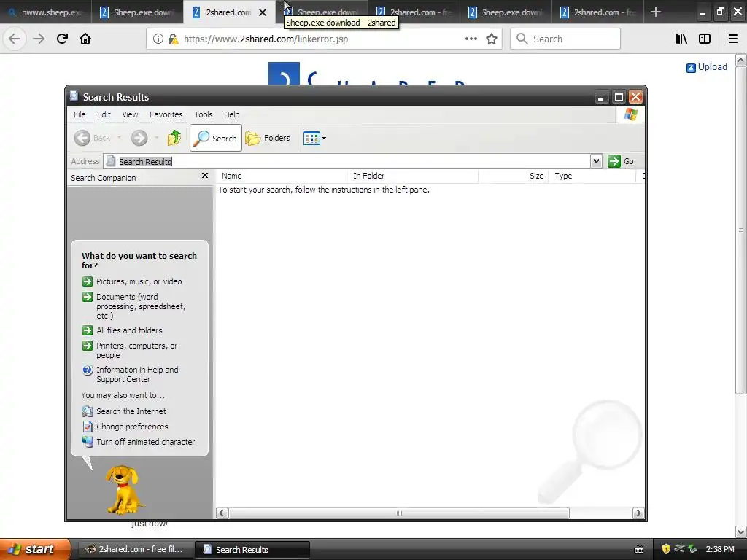Toggle Firefox sidebar icon
This screenshot has height=560, width=747.
pos(705,39)
